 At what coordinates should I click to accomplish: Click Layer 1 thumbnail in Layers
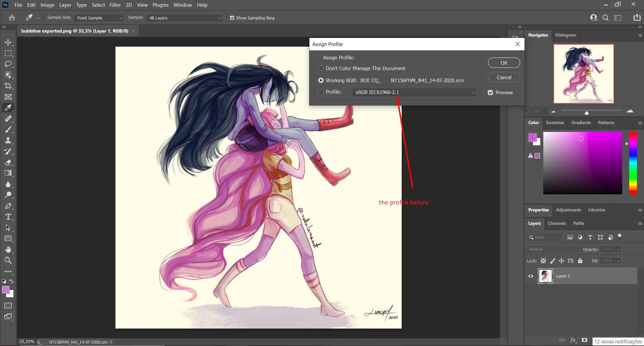(x=545, y=276)
